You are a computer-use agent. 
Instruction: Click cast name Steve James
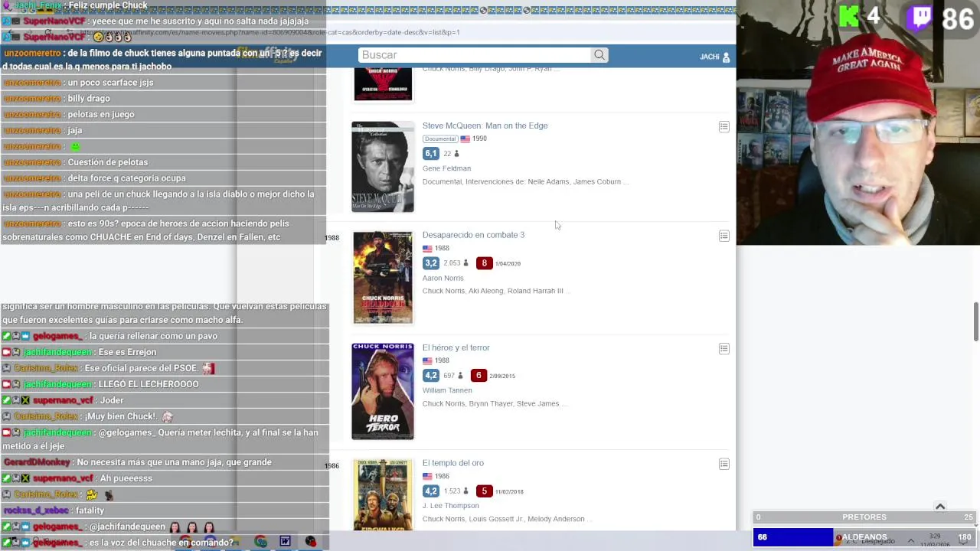537,404
